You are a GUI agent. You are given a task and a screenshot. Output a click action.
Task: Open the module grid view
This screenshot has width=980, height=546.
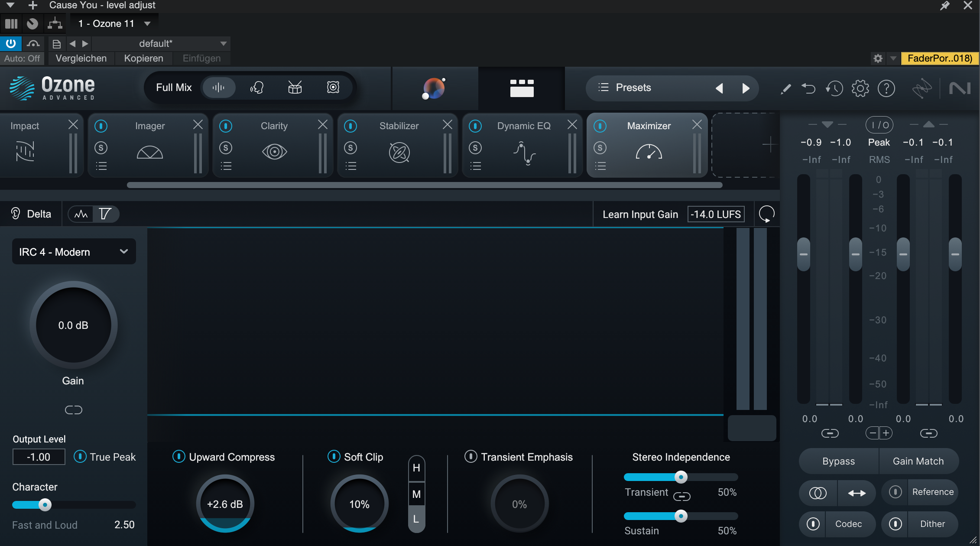point(522,88)
